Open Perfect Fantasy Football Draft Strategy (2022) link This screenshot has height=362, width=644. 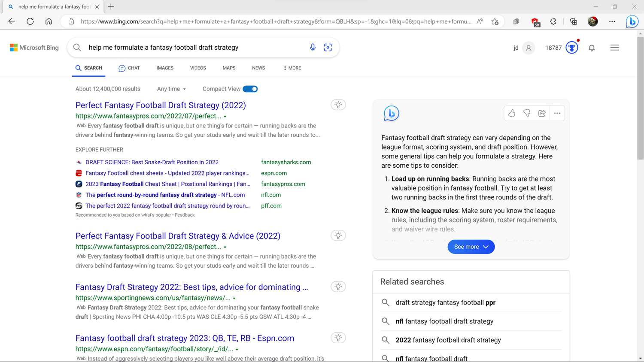[161, 105]
